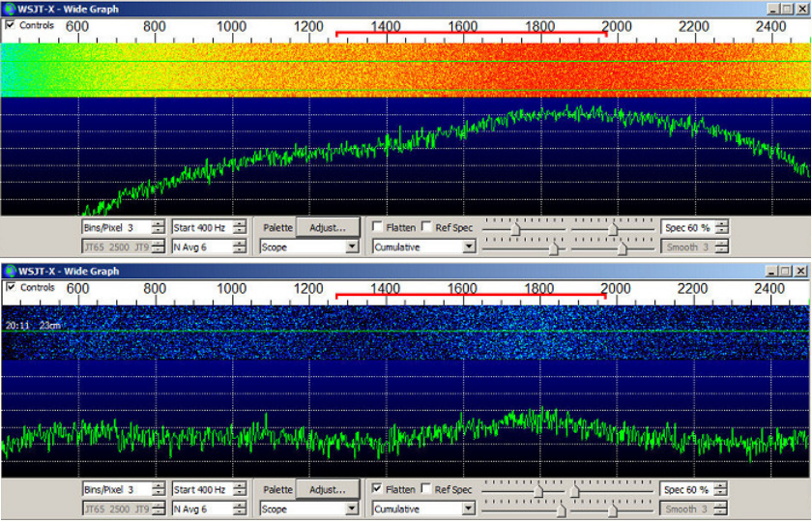Screen dimensions: 812x522
Task: Click WSJT-X app icon in upper title bar
Action: pyautogui.click(x=9, y=8)
